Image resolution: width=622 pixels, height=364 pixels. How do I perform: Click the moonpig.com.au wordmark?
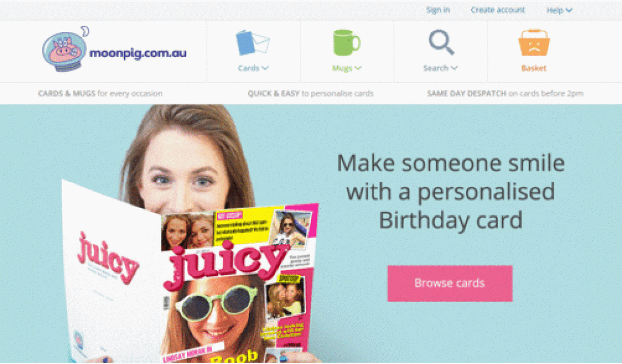138,53
